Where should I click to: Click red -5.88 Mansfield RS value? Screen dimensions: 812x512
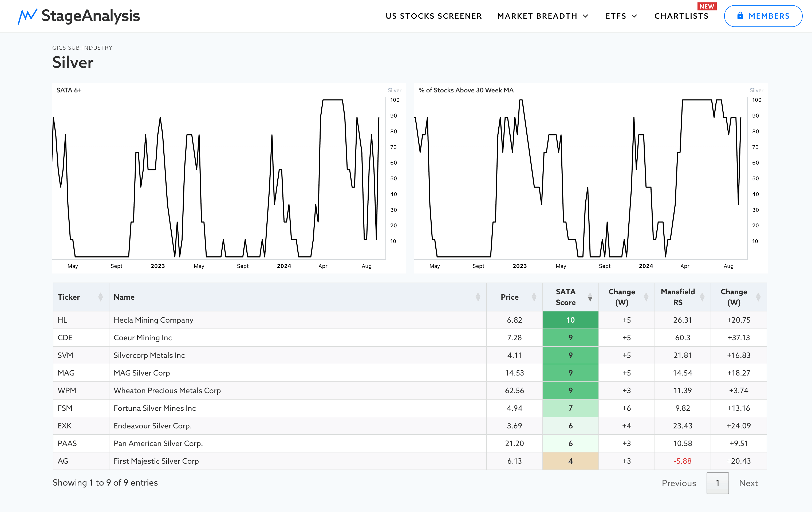pos(683,461)
